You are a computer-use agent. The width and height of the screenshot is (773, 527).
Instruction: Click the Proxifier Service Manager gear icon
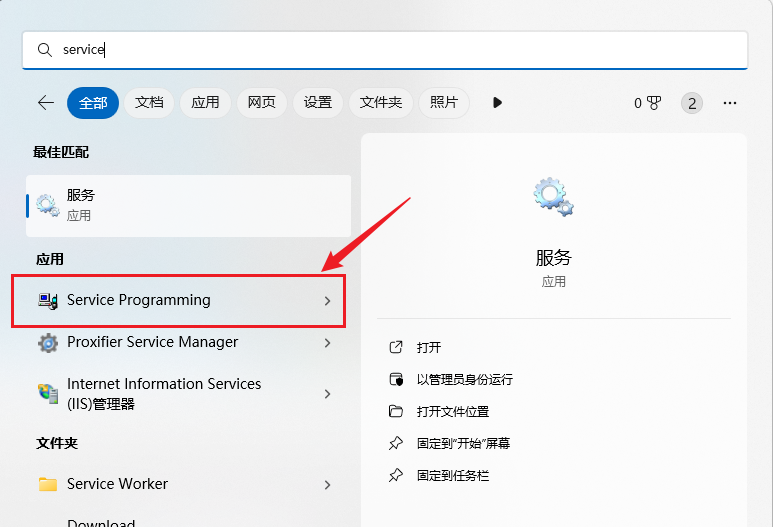click(x=48, y=343)
